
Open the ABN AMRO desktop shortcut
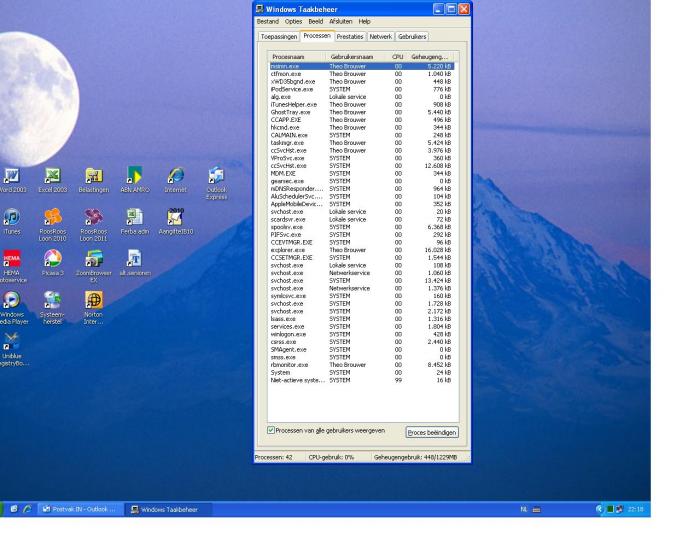134,178
